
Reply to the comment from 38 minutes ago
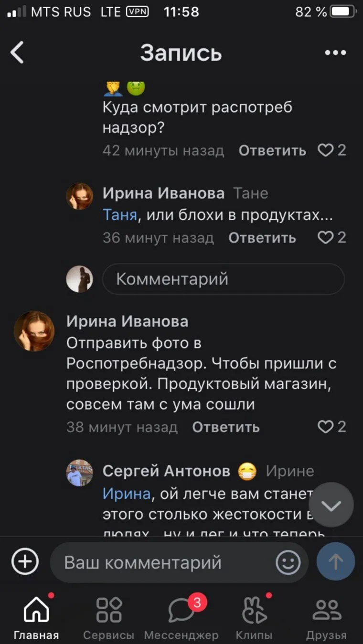coord(226,427)
